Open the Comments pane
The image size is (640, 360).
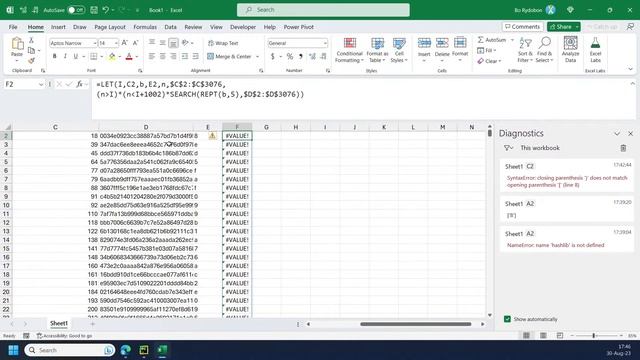(522, 27)
